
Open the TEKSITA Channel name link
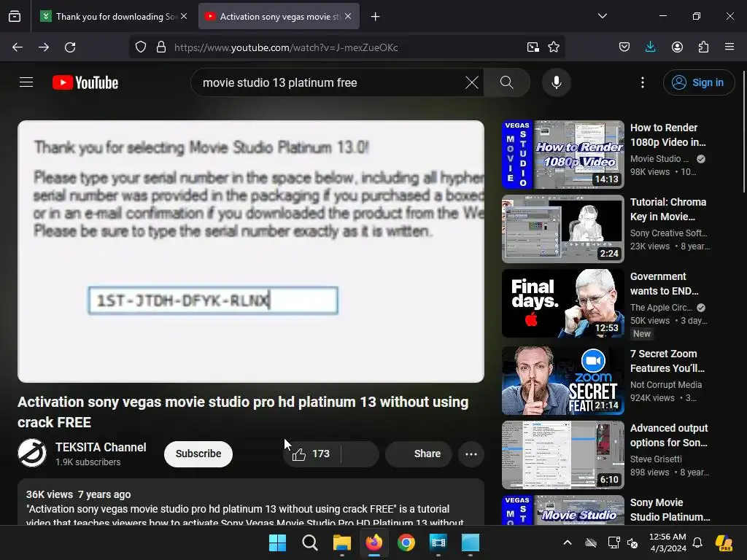[x=101, y=447]
